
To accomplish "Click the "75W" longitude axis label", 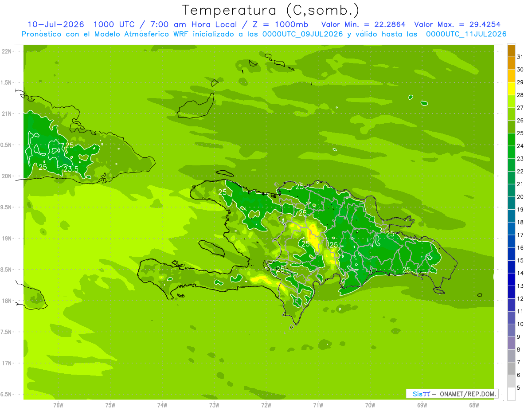I will pyautogui.click(x=110, y=405).
